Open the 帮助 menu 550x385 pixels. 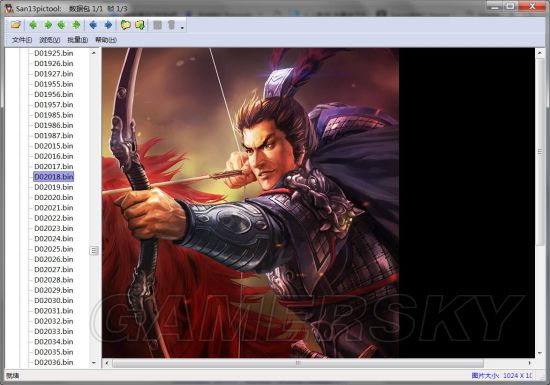coord(106,40)
